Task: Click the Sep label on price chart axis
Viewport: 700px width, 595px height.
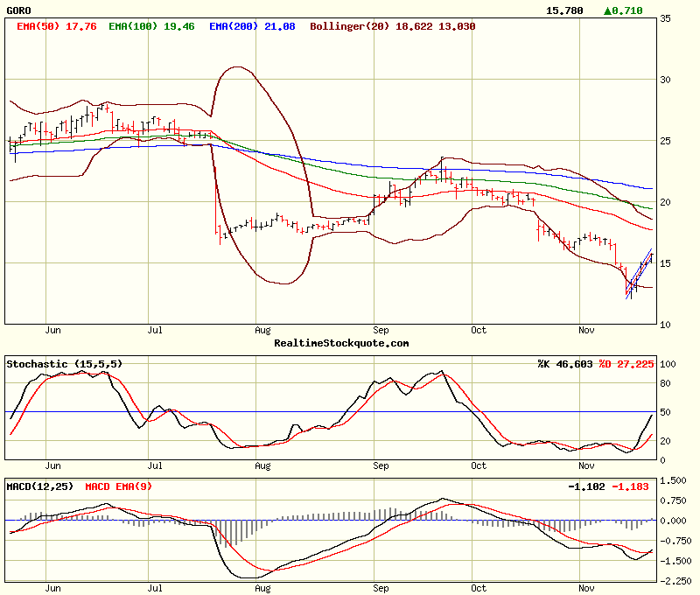Action: point(381,330)
